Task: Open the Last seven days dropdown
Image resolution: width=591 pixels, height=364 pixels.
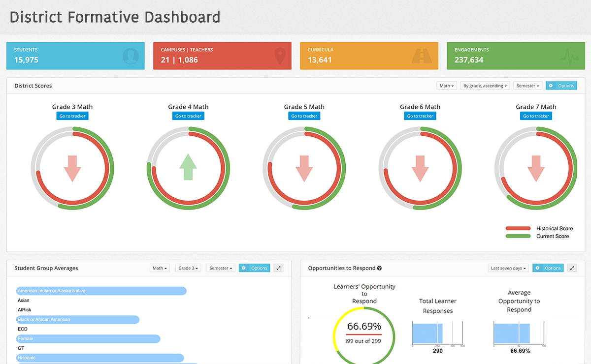Action: (508, 268)
